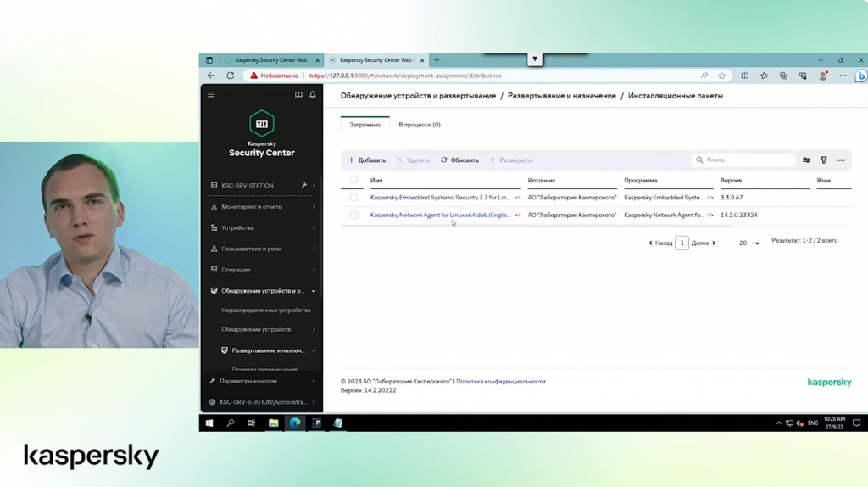This screenshot has width=868, height=487.
Task: Open browser collections icon
Action: [x=783, y=76]
